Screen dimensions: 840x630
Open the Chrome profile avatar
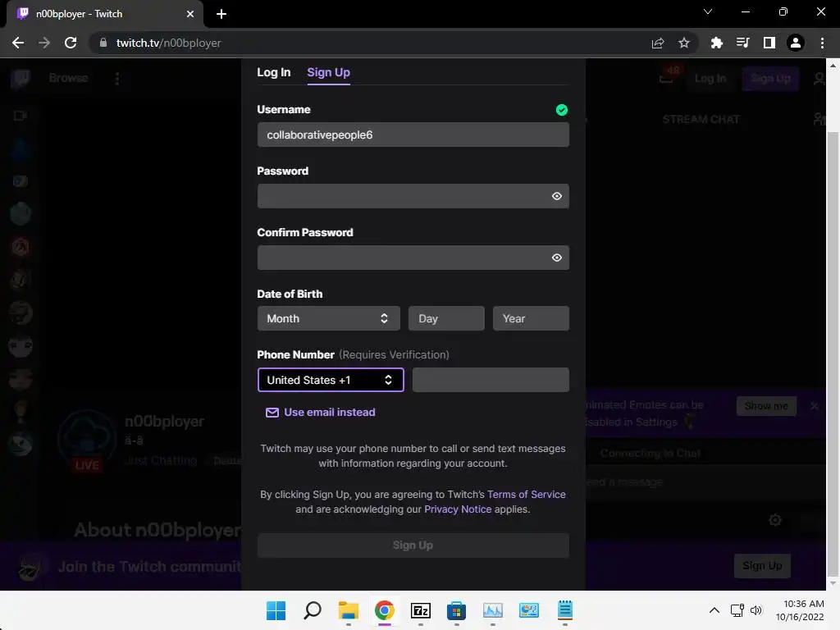click(x=796, y=43)
